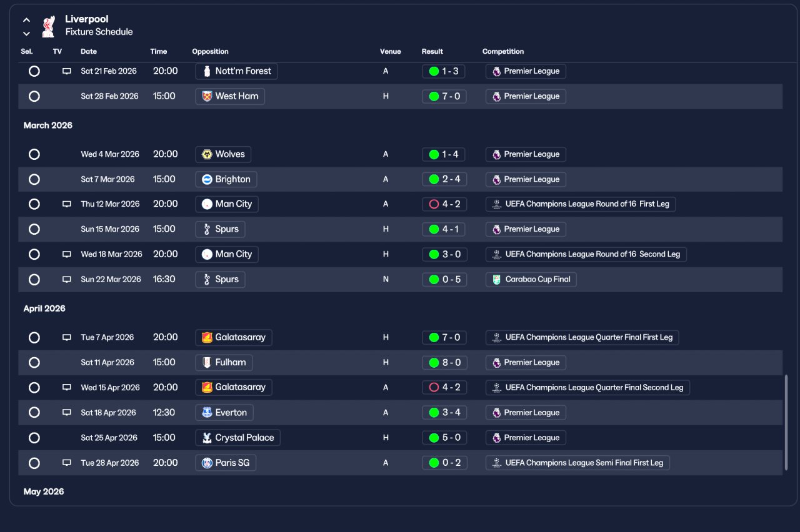Select the West Ham fixture radio button
The width and height of the screenshot is (800, 532).
34,96
